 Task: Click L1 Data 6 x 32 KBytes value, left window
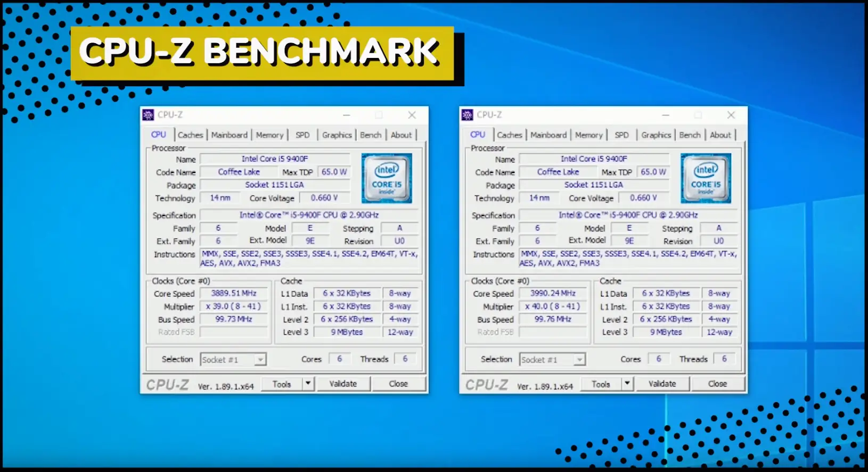pos(347,293)
